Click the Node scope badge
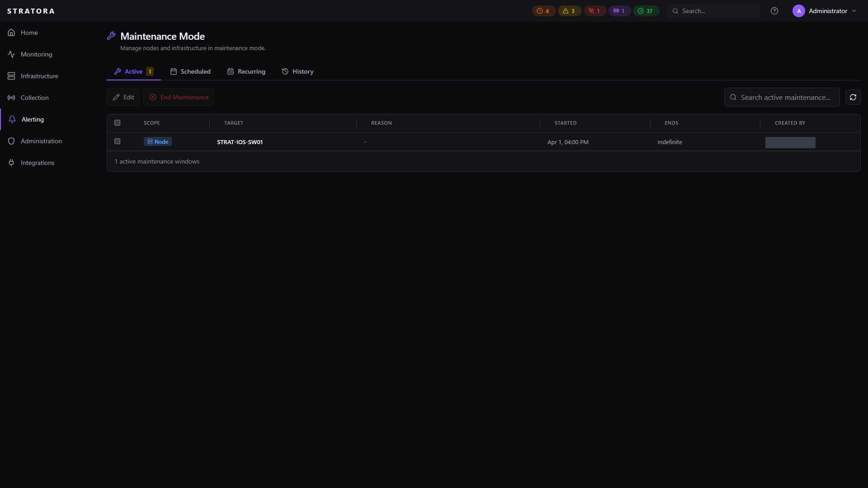This screenshot has width=868, height=488. pyautogui.click(x=158, y=141)
